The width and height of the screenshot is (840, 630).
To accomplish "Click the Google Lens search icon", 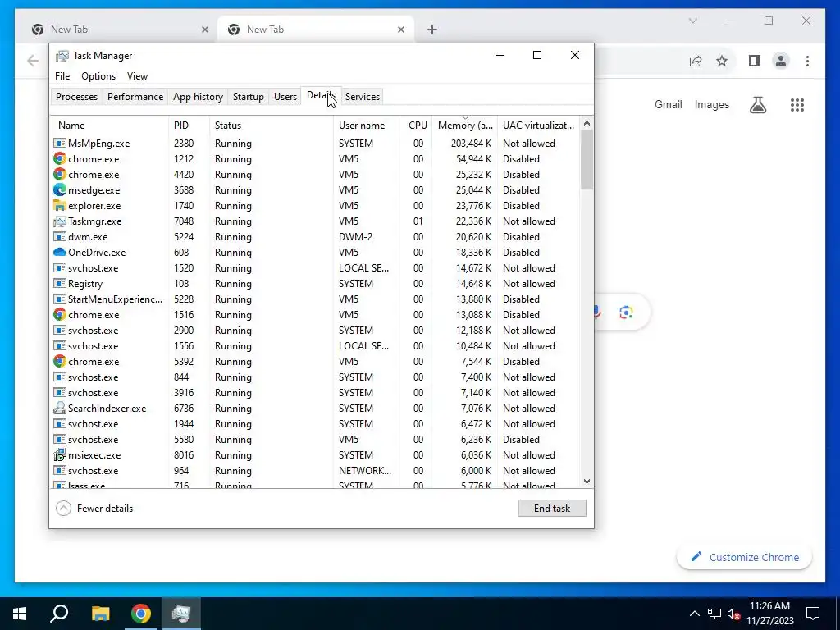I will [x=626, y=313].
